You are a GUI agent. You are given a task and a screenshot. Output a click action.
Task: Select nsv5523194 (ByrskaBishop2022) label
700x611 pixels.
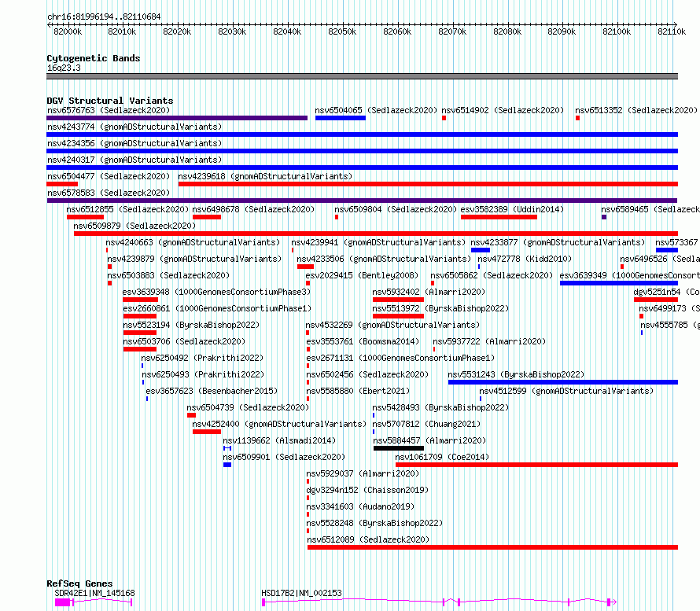191,325
